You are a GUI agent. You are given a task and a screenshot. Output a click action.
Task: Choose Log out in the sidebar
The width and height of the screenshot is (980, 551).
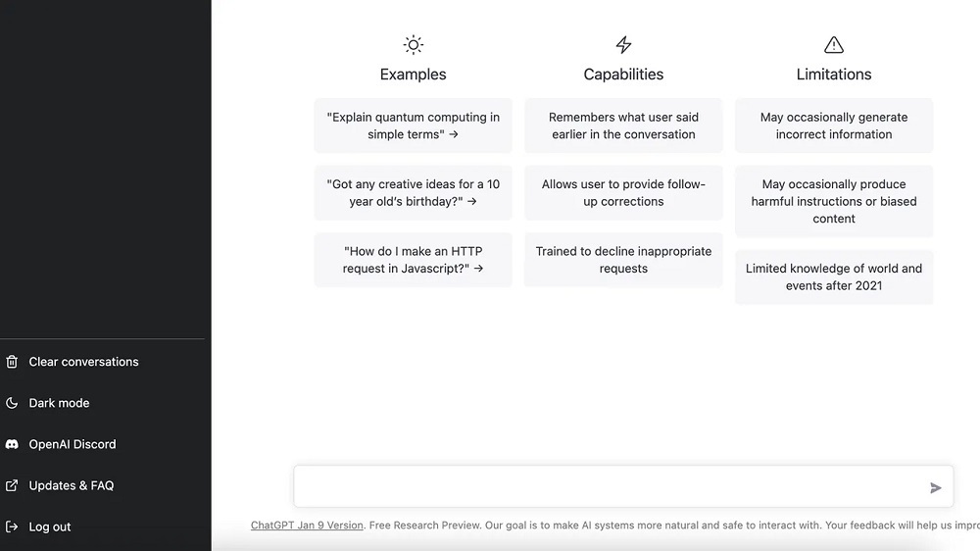50,526
